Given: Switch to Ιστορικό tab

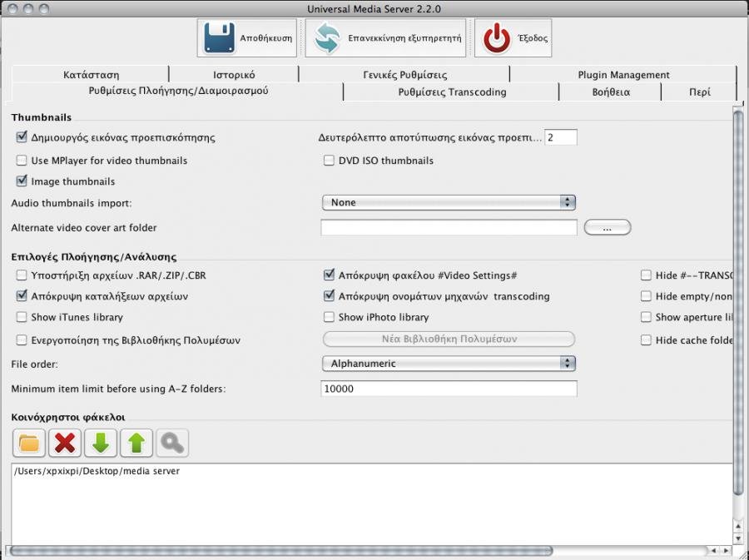Looking at the screenshot, I should coord(234,75).
